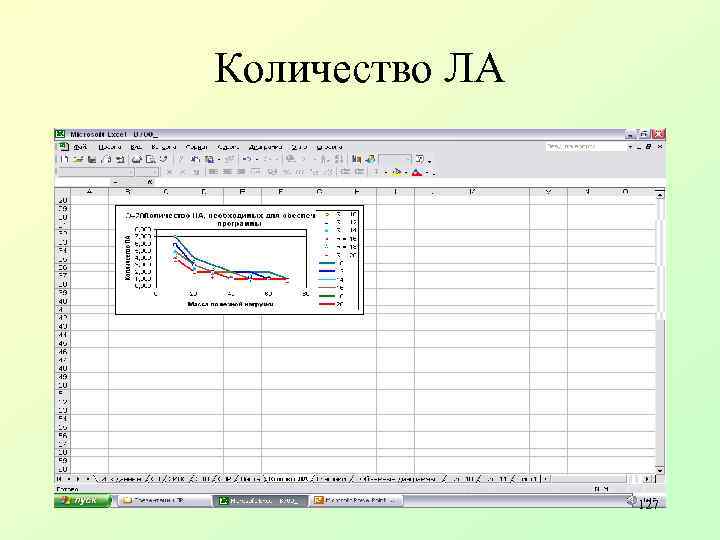The image size is (720, 540).
Task: Expand the Font Color dropdown arrow
Action: [x=427, y=172]
